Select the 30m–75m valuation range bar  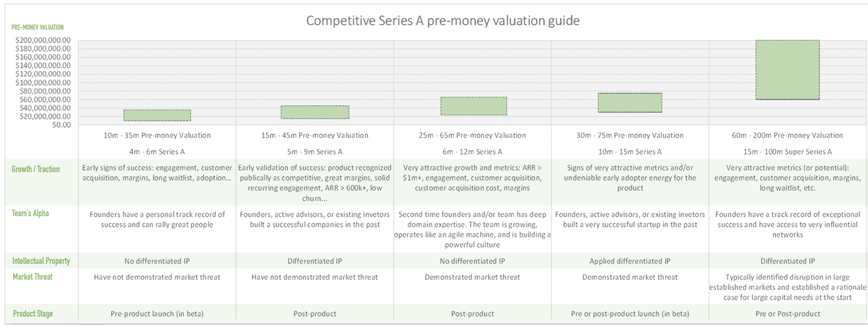[630, 102]
